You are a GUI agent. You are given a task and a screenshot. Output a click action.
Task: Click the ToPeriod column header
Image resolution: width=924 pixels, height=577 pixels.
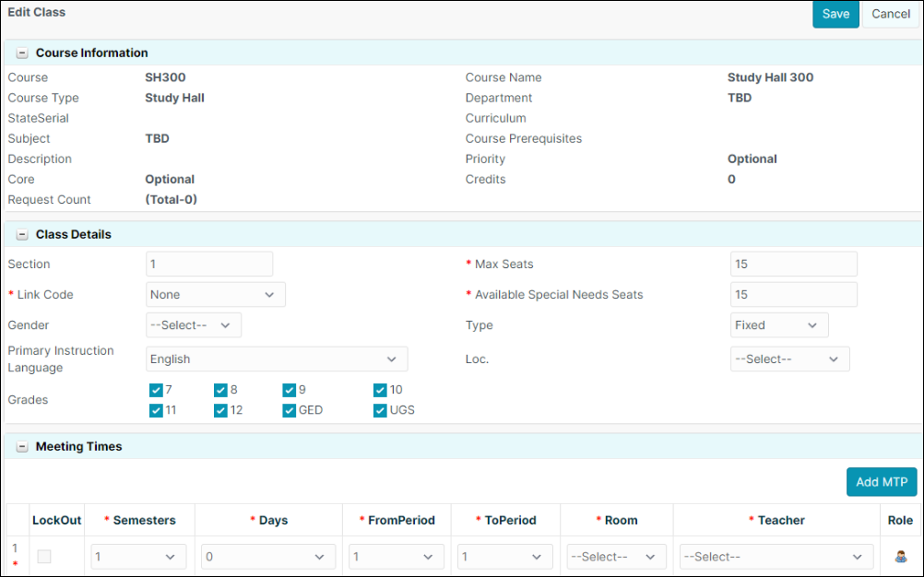pos(505,521)
